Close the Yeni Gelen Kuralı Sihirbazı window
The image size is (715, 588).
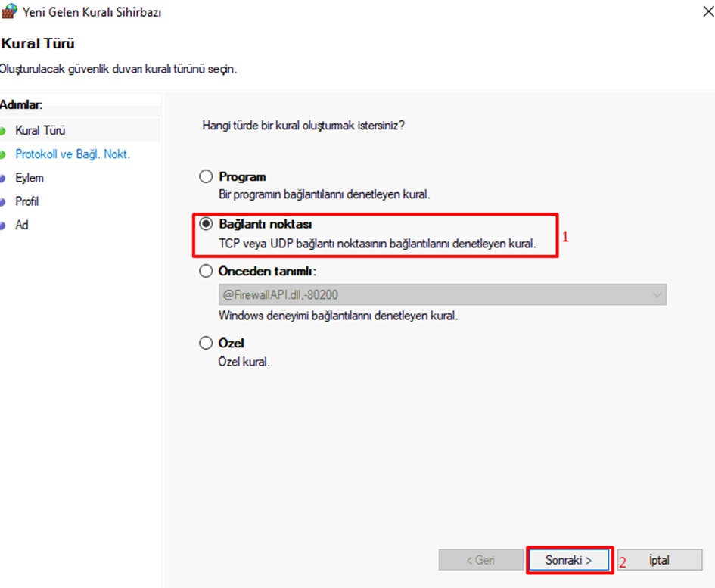coord(708,11)
